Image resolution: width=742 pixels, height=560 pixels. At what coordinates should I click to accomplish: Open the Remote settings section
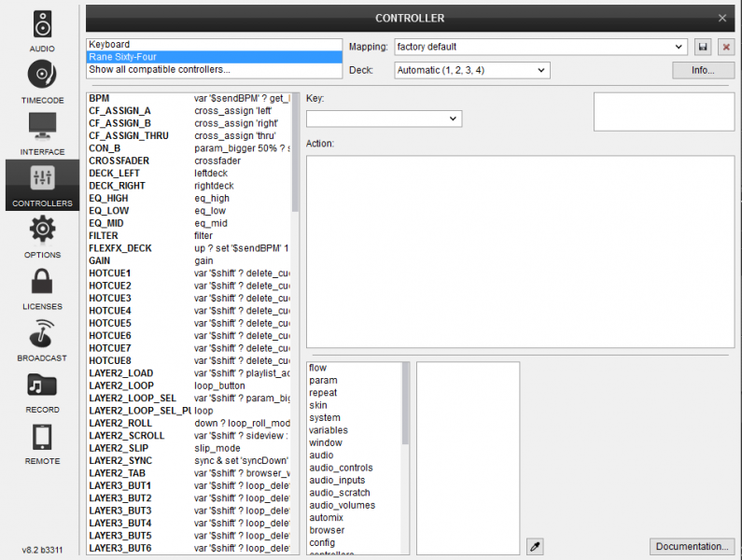tap(42, 443)
